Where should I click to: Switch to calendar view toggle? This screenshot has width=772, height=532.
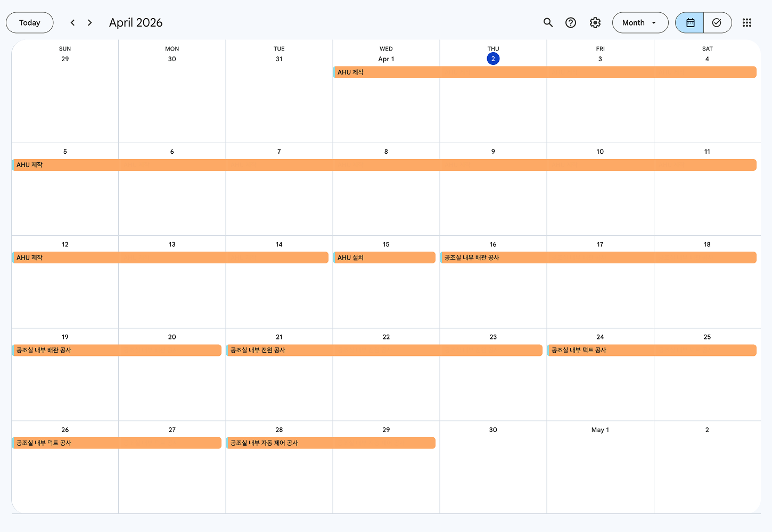click(690, 22)
